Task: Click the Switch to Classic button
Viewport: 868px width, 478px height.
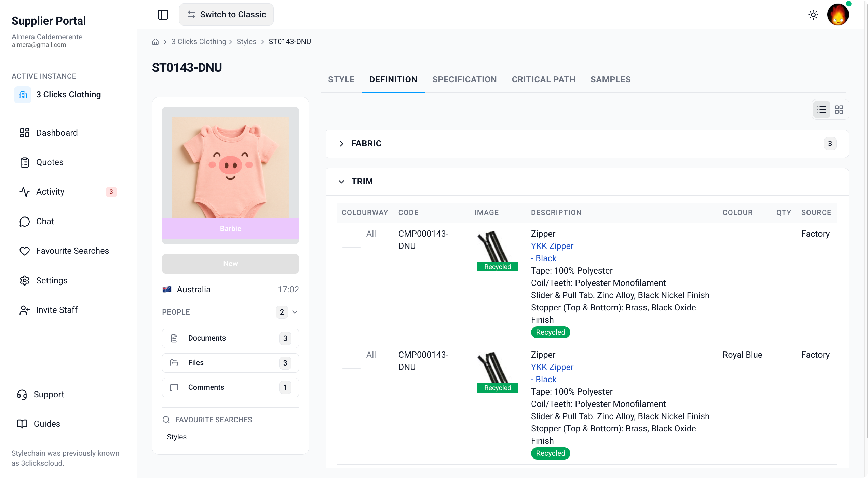Action: tap(226, 15)
